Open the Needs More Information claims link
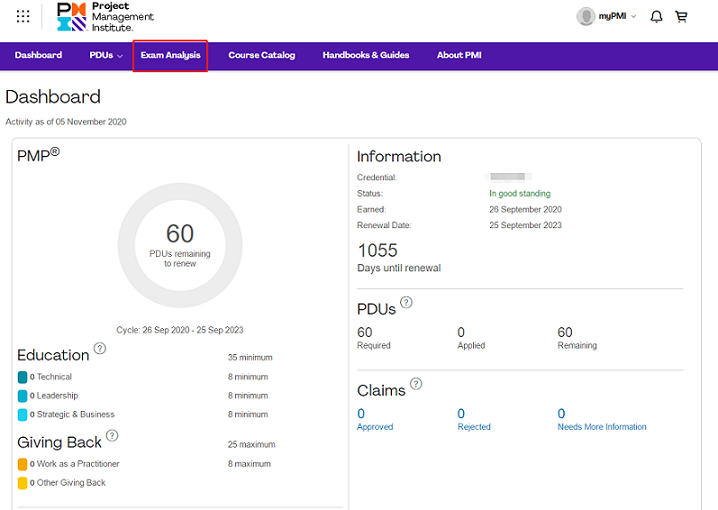This screenshot has width=718, height=510. [x=602, y=419]
